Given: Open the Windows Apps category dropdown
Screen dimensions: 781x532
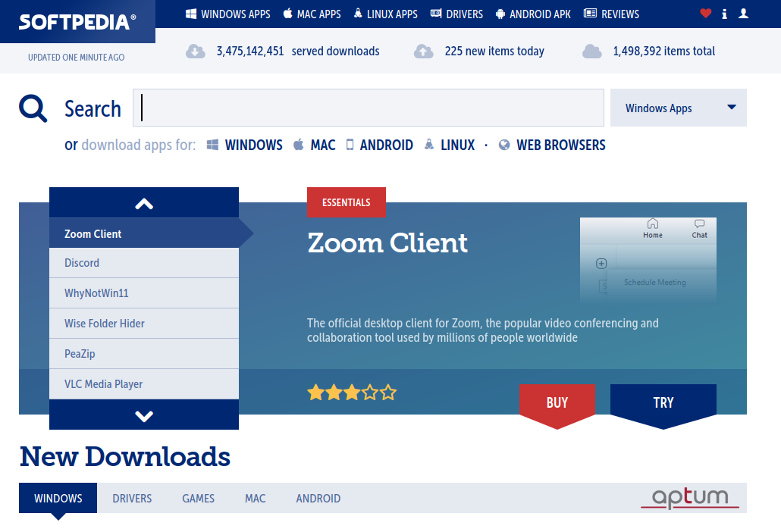Looking at the screenshot, I should pos(678,108).
